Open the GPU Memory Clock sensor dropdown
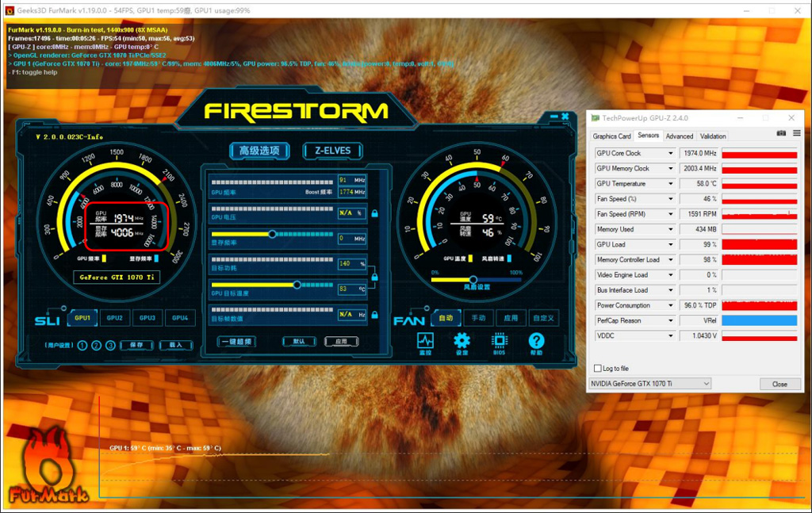 (x=671, y=168)
